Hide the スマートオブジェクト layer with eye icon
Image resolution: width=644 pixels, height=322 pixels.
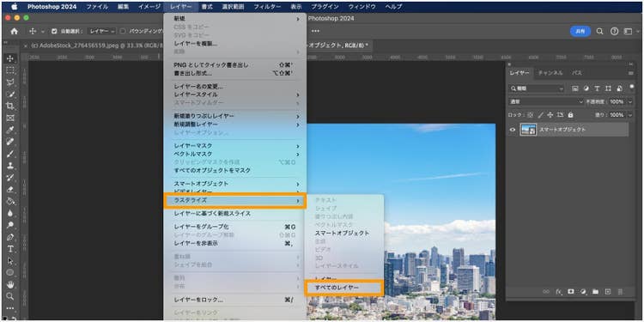point(513,130)
